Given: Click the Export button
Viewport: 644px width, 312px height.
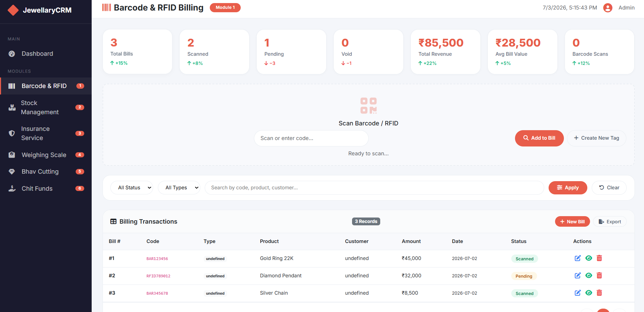Looking at the screenshot, I should 610,222.
